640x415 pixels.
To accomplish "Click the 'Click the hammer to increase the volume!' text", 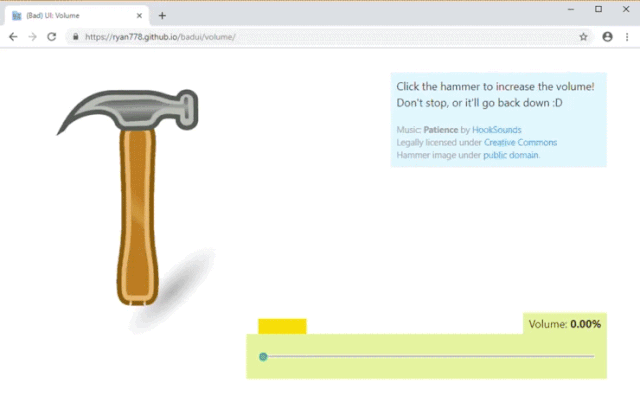I will pyautogui.click(x=495, y=87).
